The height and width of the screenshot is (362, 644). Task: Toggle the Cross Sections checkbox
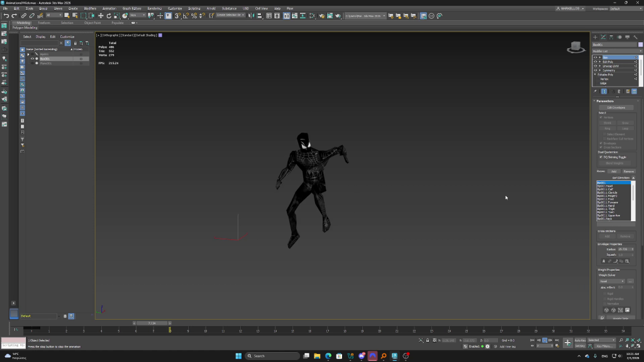click(601, 147)
